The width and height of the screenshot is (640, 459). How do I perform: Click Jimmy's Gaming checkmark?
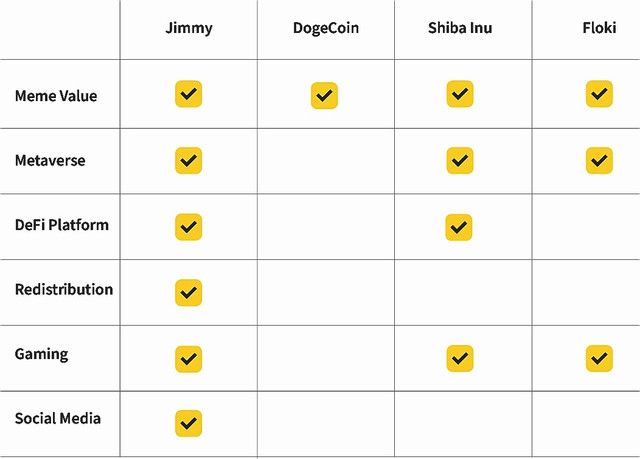pos(188,357)
